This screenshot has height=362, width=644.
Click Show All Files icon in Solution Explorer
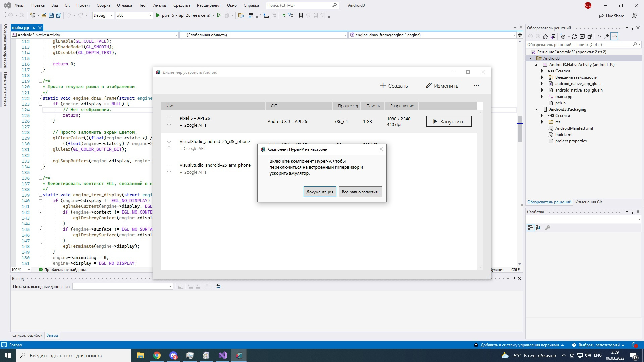[589, 36]
